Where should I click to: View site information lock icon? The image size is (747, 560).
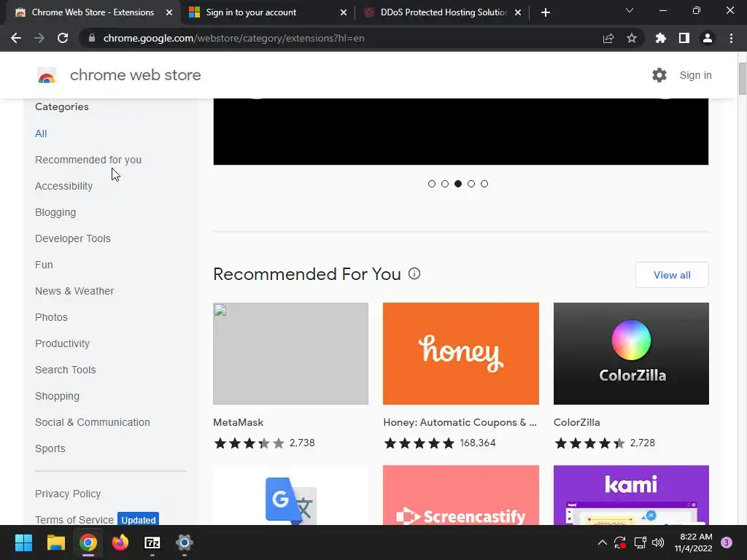92,38
